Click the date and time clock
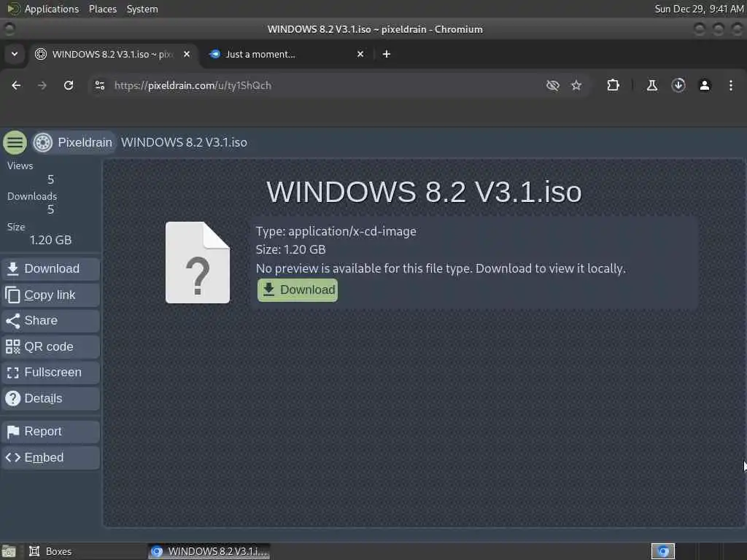 click(698, 9)
